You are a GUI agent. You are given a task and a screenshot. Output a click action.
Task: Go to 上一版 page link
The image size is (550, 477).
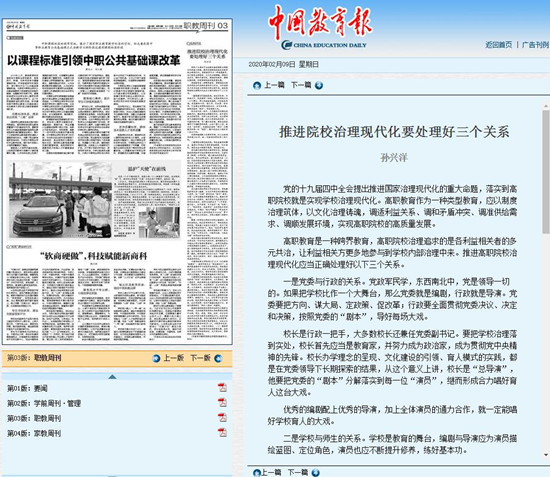[174, 358]
